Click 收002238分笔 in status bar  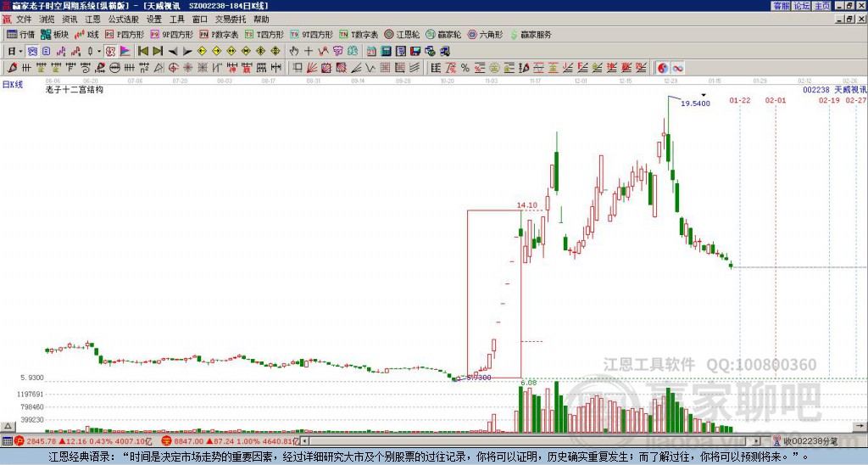(810, 442)
